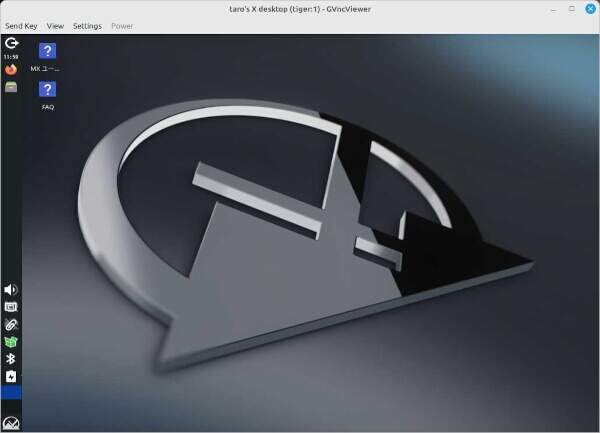Click the logout icon atop the panel
This screenshot has height=433, width=600.
11,43
